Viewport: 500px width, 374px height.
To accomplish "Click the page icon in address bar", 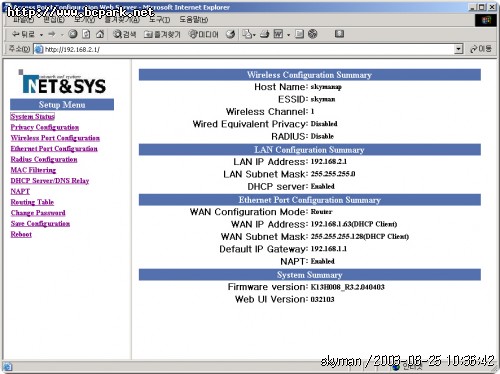I will pyautogui.click(x=39, y=49).
